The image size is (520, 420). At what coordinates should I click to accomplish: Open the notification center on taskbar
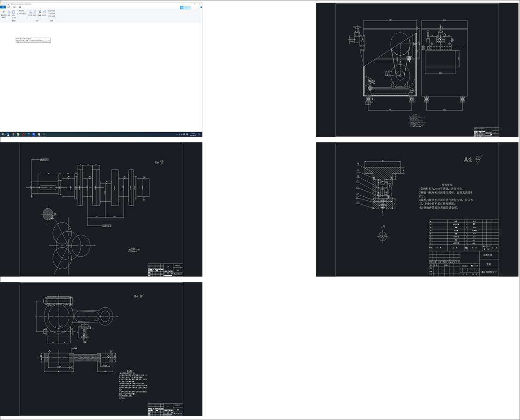[199, 134]
